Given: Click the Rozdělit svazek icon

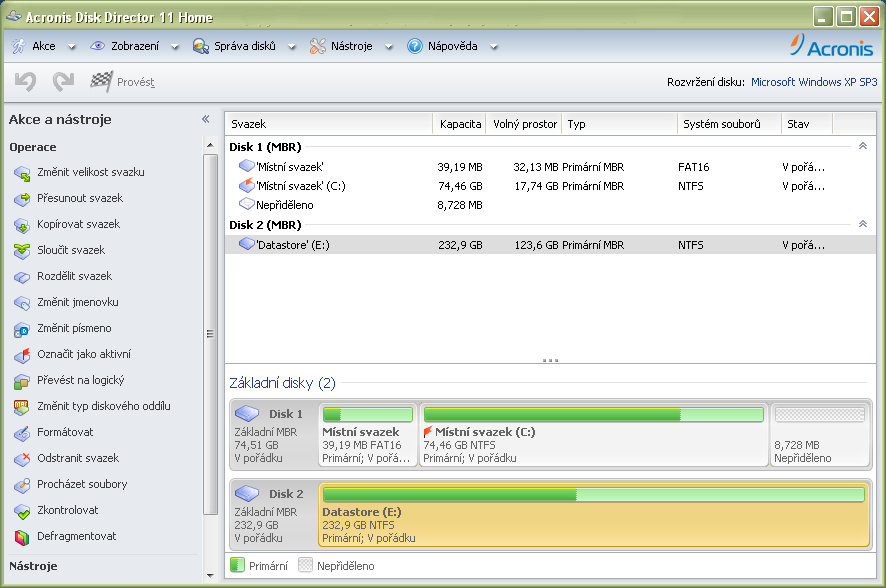Looking at the screenshot, I should tap(22, 277).
